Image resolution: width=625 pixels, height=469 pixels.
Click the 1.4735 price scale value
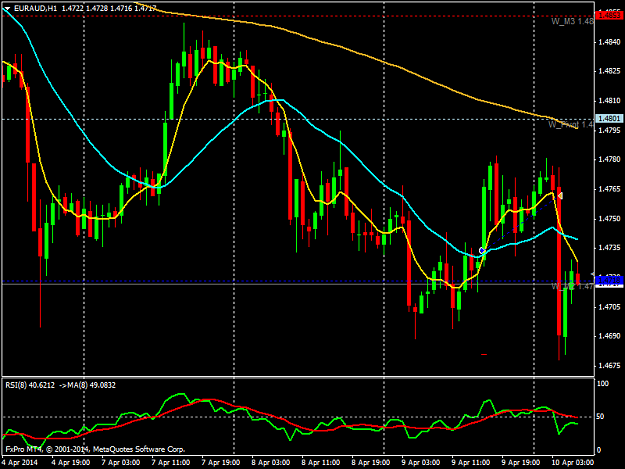(x=609, y=248)
